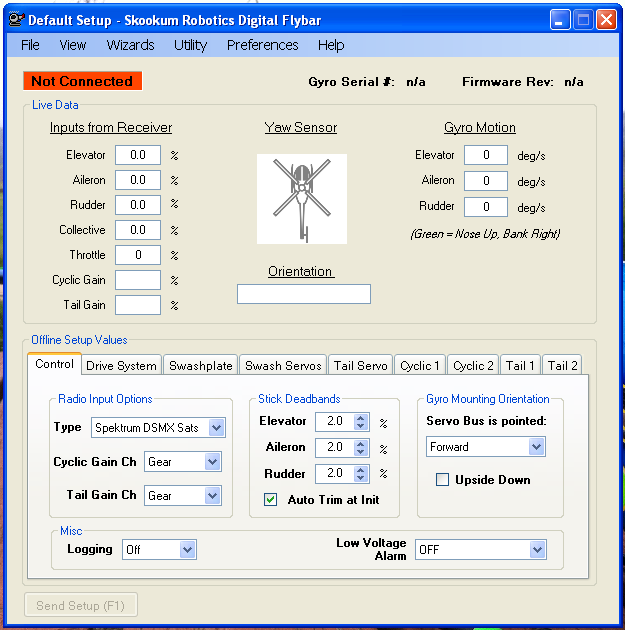Click the helicopter yaw sensor image
Image resolution: width=625 pixels, height=630 pixels.
[x=302, y=199]
